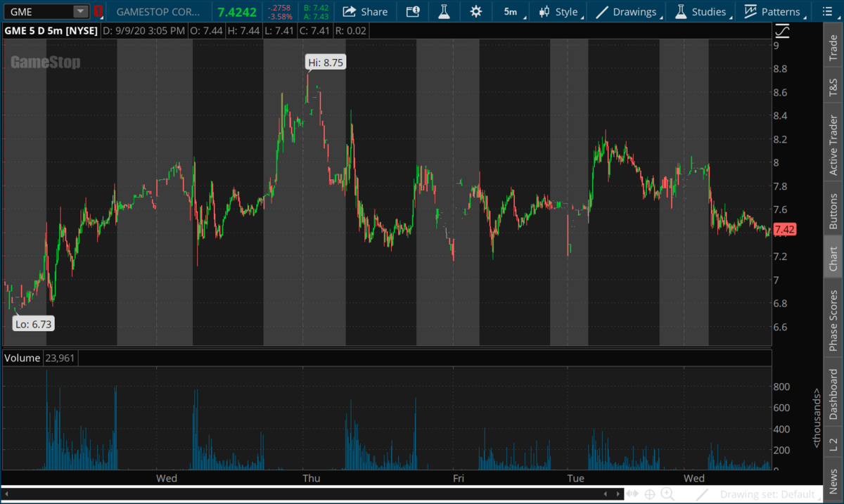This screenshot has width=844, height=504.
Task: Click the Fri date label on time axis
Action: 458,479
